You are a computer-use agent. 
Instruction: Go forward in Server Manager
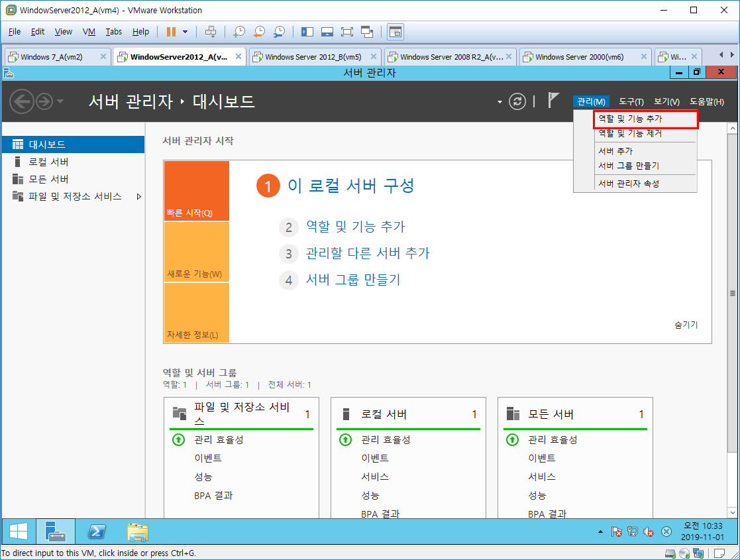[x=44, y=101]
